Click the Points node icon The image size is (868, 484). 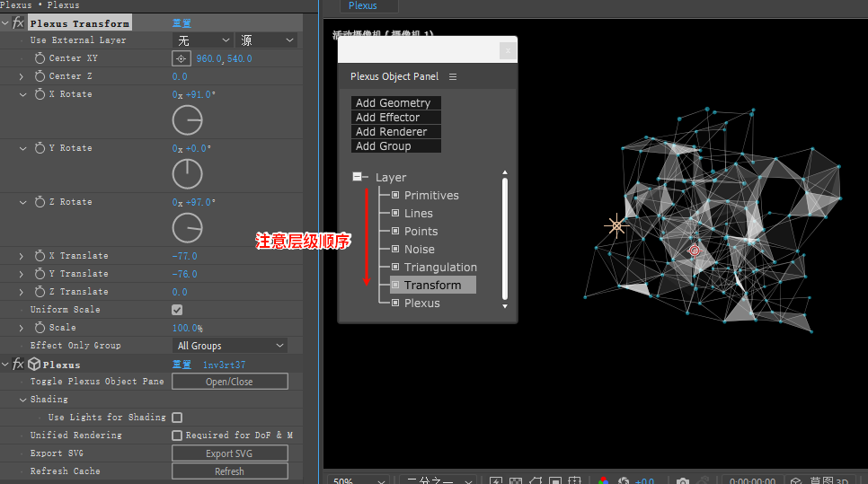[395, 231]
